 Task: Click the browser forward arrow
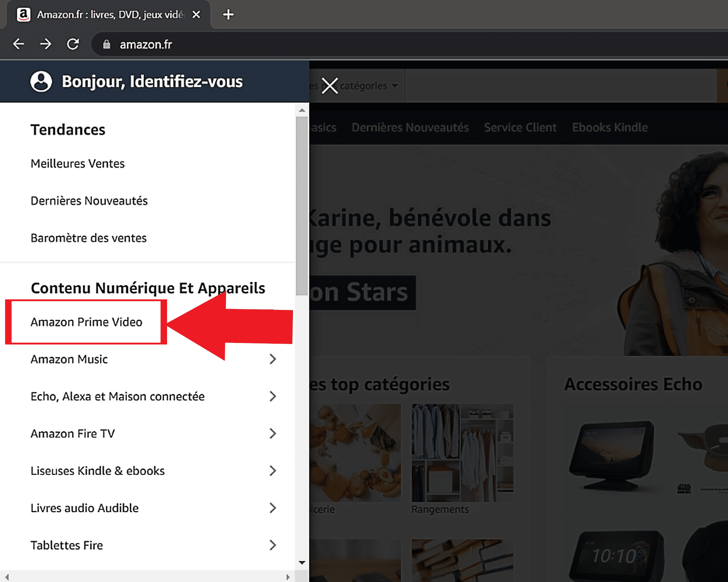pyautogui.click(x=45, y=44)
